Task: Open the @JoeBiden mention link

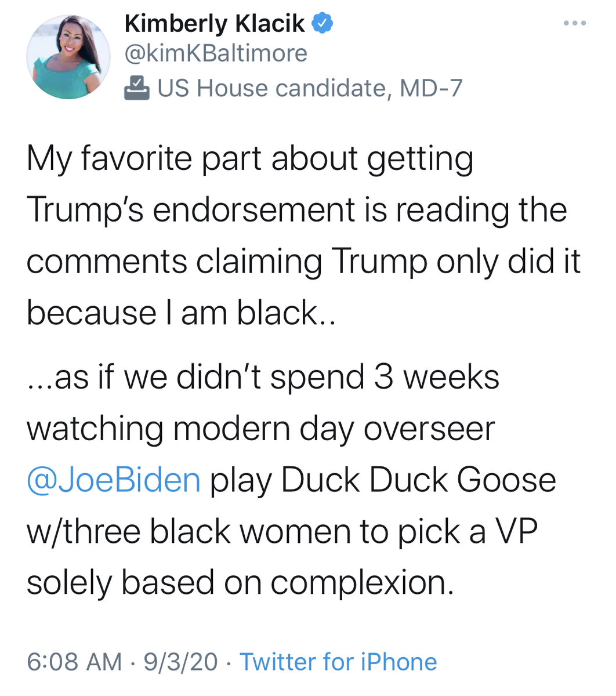Action: point(114,480)
